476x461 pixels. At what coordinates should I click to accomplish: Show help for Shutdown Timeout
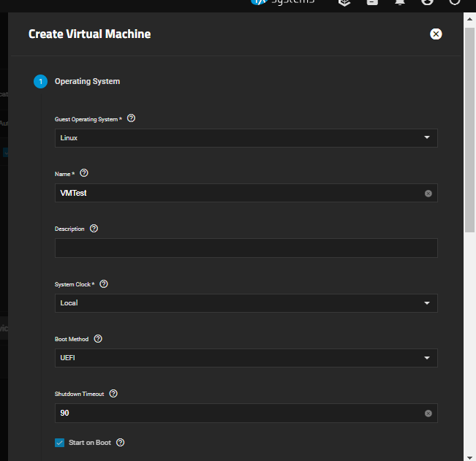point(113,394)
